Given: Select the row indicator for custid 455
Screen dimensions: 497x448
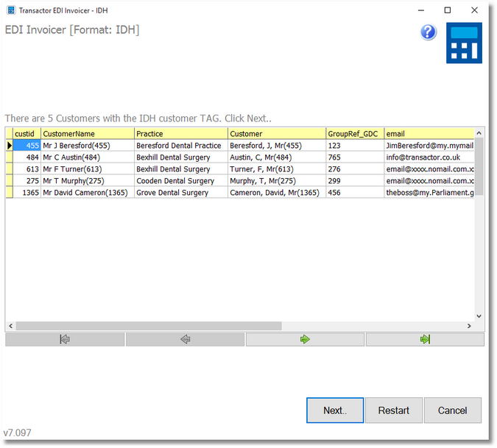Looking at the screenshot, I should (x=9, y=146).
